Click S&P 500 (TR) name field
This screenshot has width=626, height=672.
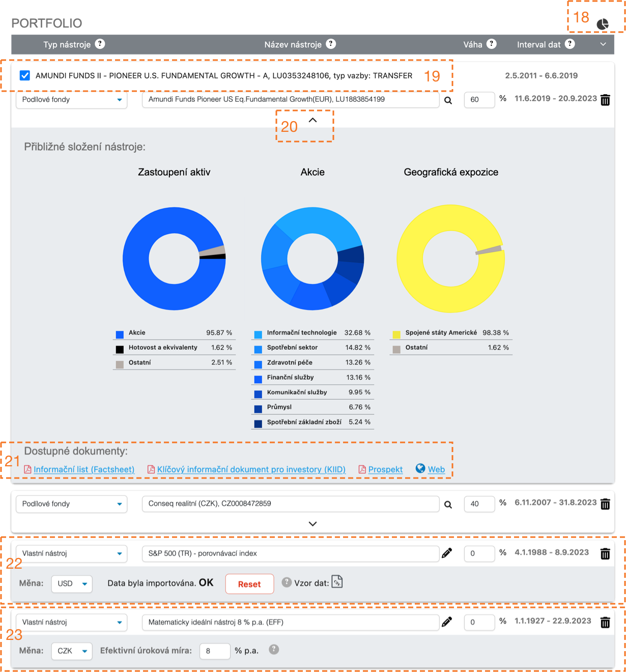pos(291,553)
